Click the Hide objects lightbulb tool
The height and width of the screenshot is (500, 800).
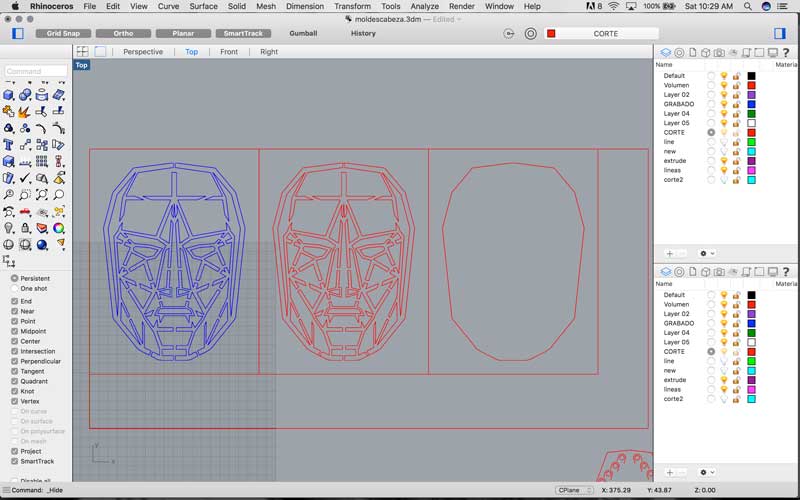(x=9, y=228)
